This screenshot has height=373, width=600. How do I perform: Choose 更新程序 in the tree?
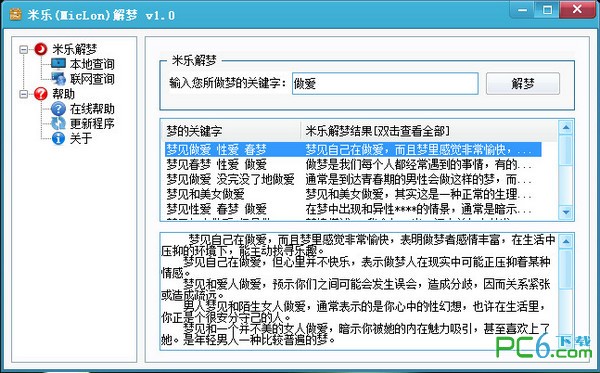[x=92, y=123]
